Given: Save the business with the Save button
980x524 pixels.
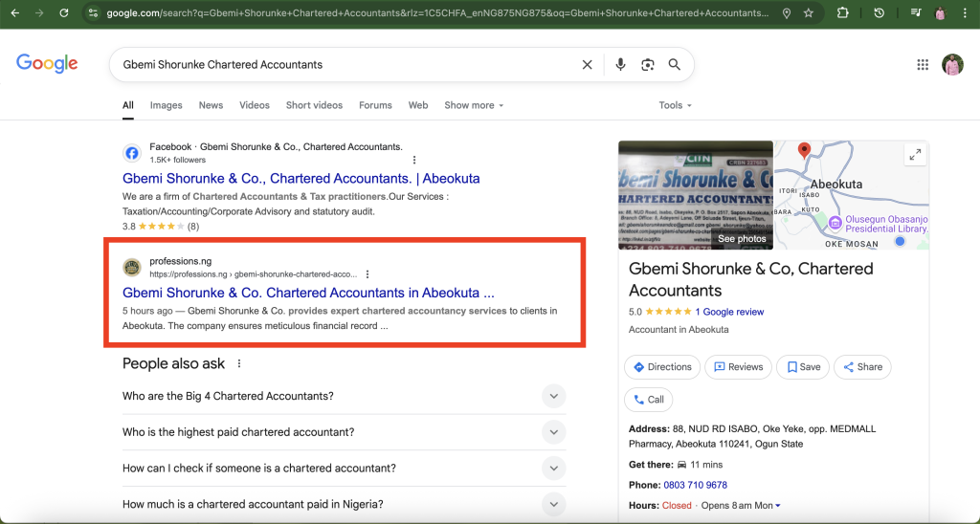Looking at the screenshot, I should coord(803,366).
